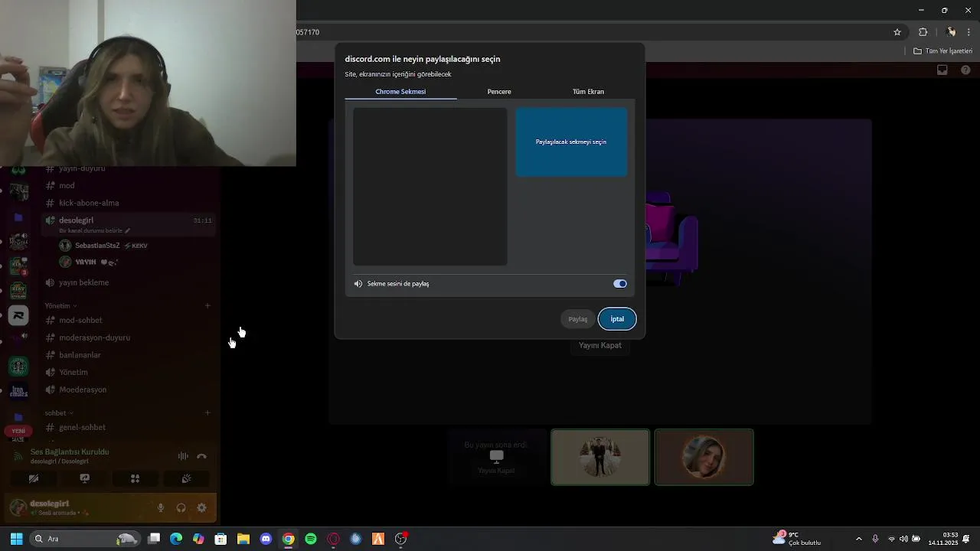
Task: Open Chrome profile avatar
Action: [951, 32]
